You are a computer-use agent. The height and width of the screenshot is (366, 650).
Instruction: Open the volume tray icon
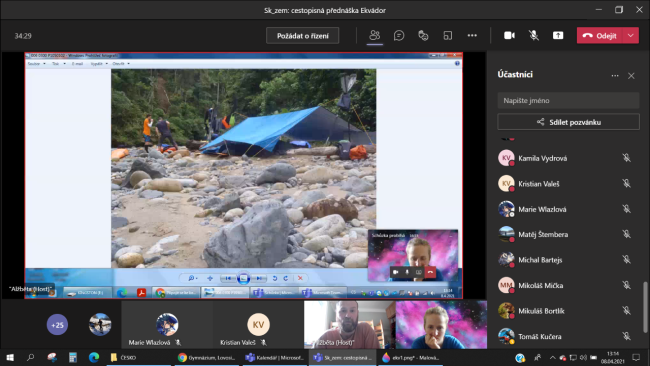click(583, 357)
